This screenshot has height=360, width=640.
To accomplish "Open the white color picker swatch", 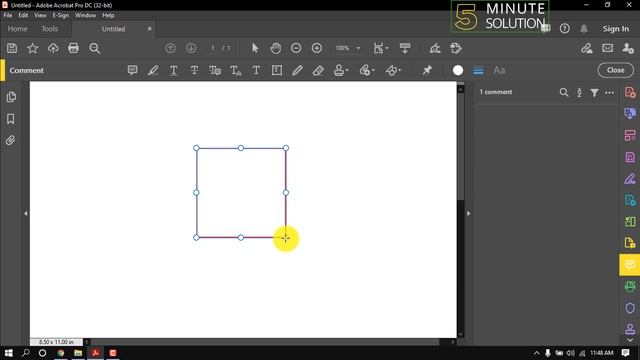I will pyautogui.click(x=458, y=70).
